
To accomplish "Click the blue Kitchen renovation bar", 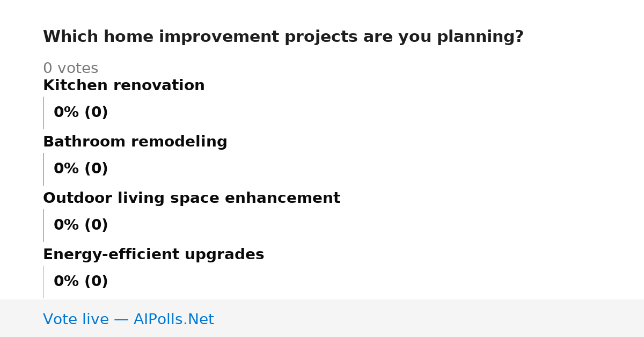I will click(x=43, y=113).
